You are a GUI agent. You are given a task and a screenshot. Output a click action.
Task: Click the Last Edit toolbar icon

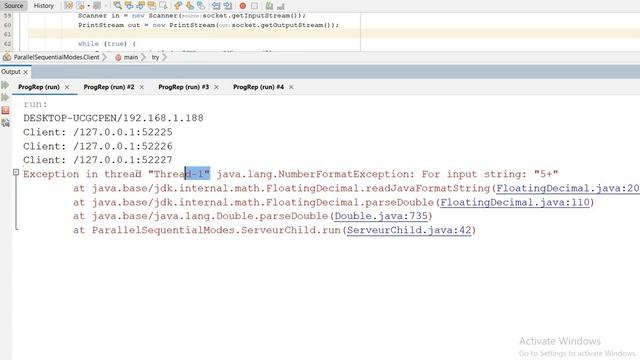point(69,6)
